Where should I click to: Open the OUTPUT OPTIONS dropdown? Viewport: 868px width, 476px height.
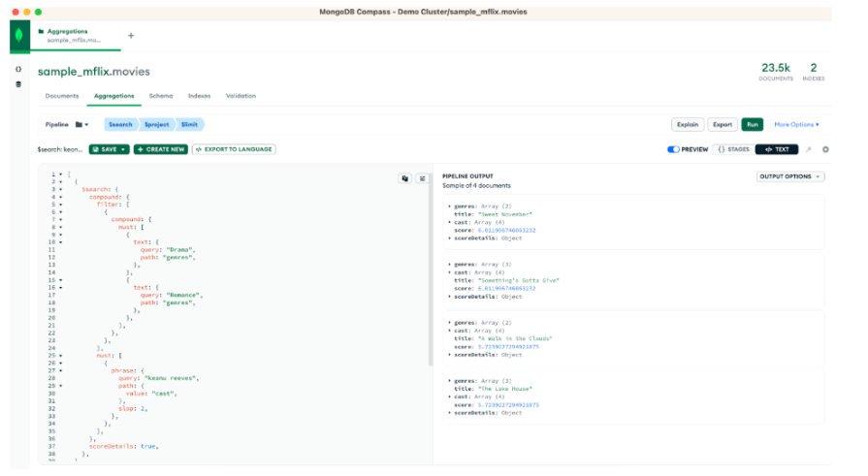point(790,176)
